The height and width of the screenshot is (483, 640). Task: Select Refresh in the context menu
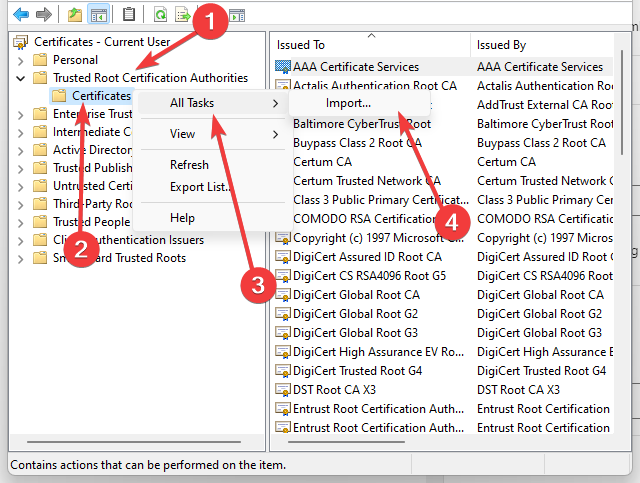click(212, 165)
